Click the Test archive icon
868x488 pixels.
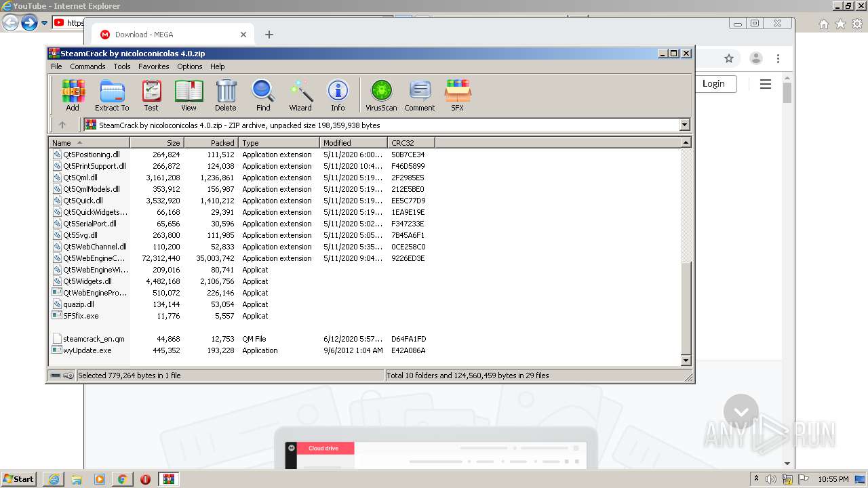point(151,96)
